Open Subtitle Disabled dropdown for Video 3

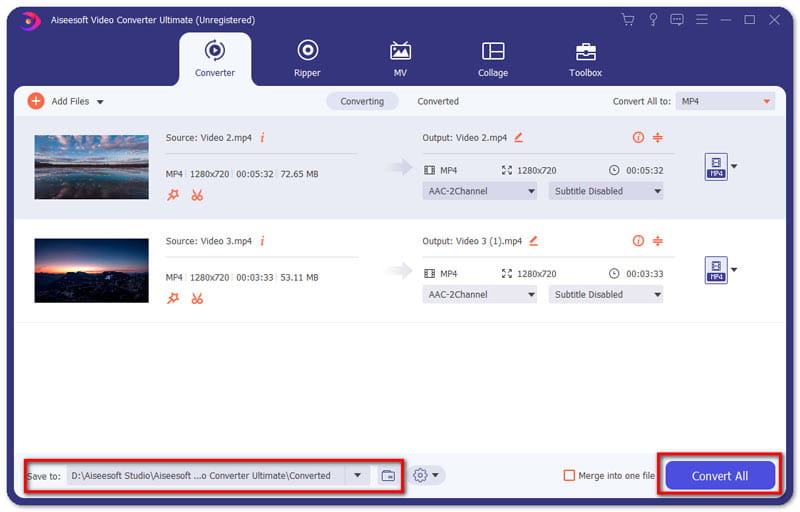point(606,295)
